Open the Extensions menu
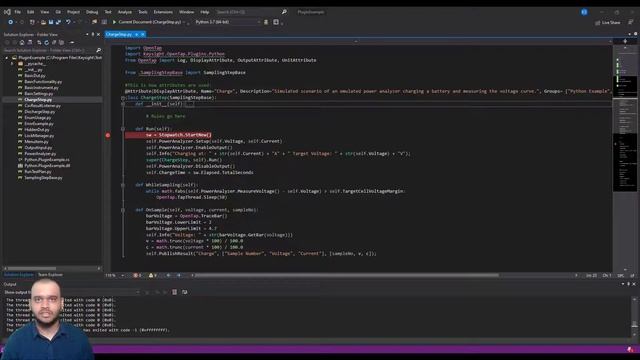 point(163,12)
